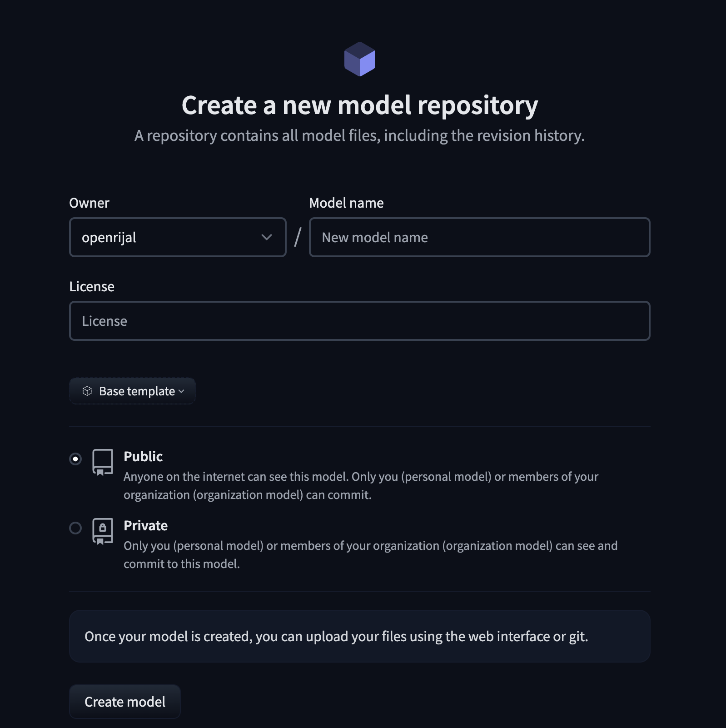Expand the Base template dropdown
The width and height of the screenshot is (726, 728).
click(x=132, y=391)
